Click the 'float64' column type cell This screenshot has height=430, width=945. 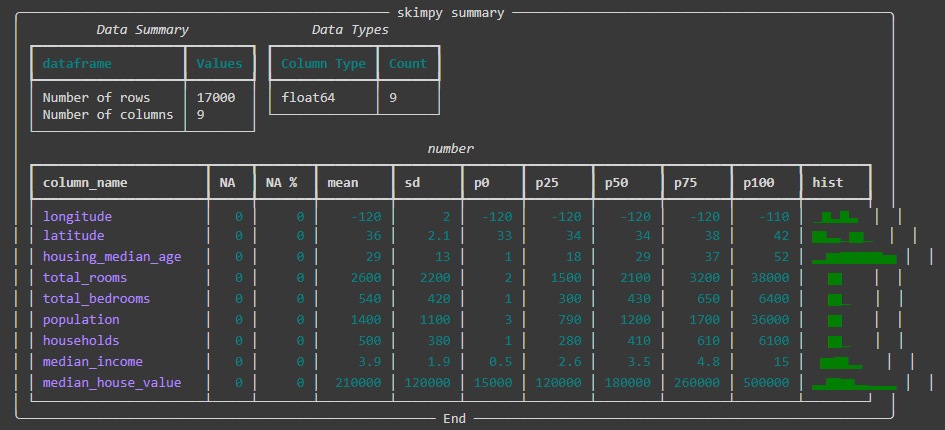308,97
